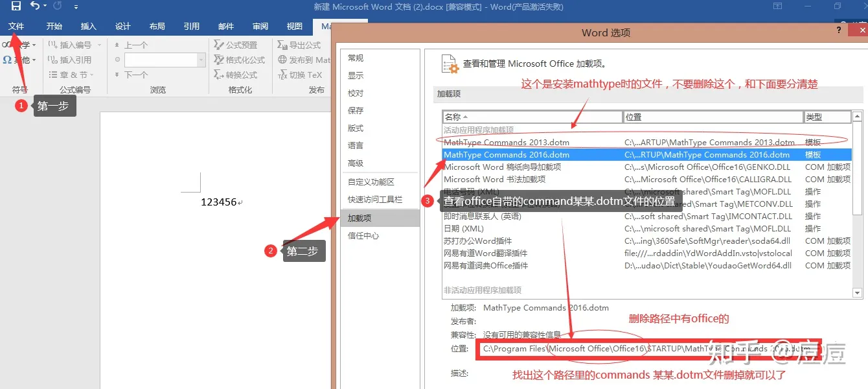This screenshot has height=389, width=868.
Task: Sort add-ins by 类型 column header
Action: point(827,117)
